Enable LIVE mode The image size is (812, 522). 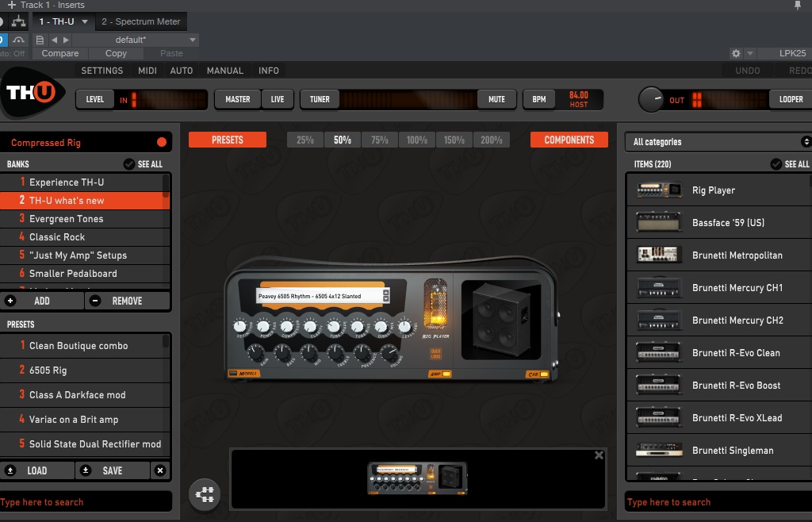(278, 99)
